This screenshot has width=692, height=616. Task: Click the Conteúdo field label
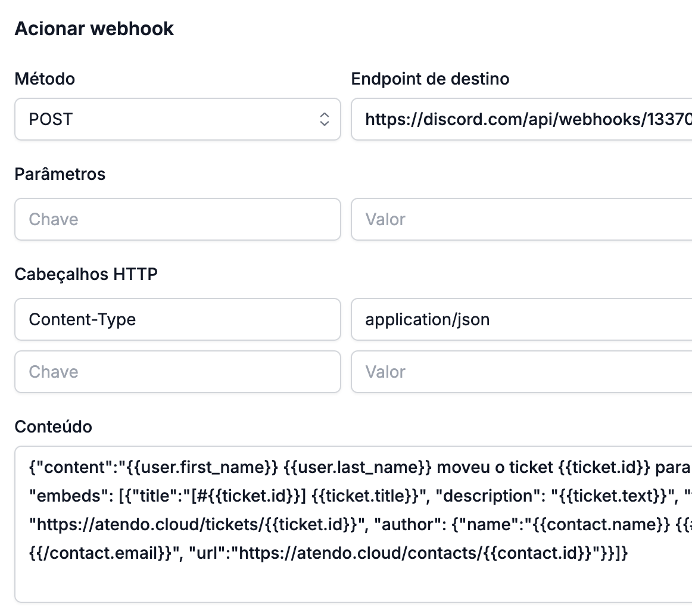(x=53, y=427)
